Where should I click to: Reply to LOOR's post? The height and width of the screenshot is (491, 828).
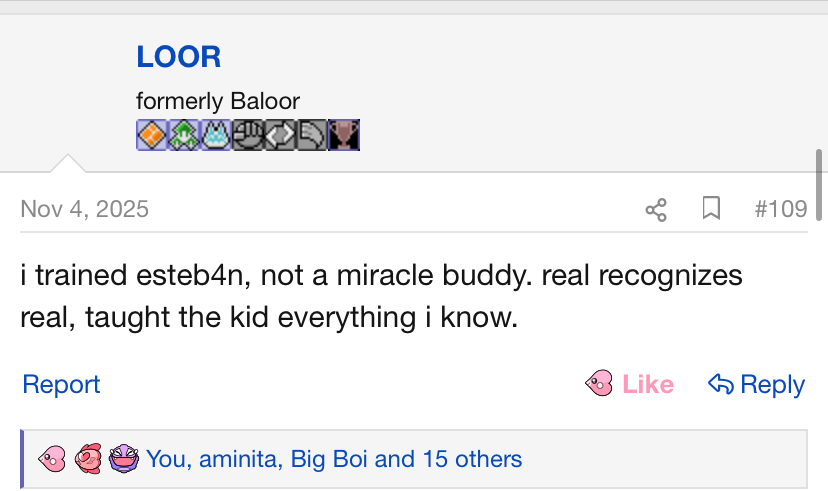pos(756,384)
